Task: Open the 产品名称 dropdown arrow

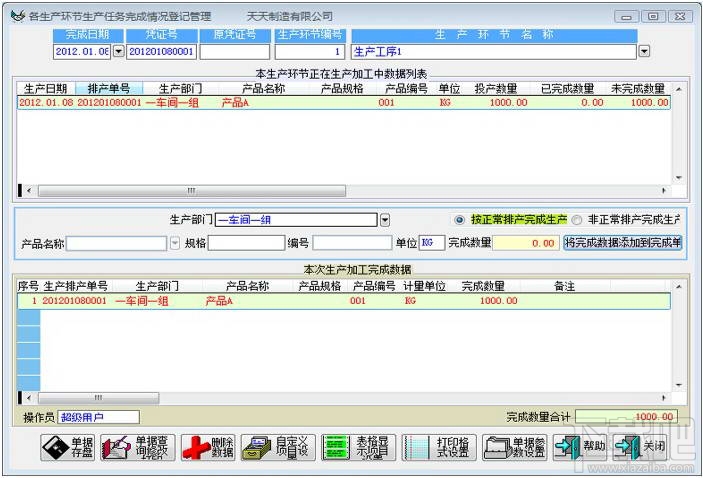Action: 175,243
